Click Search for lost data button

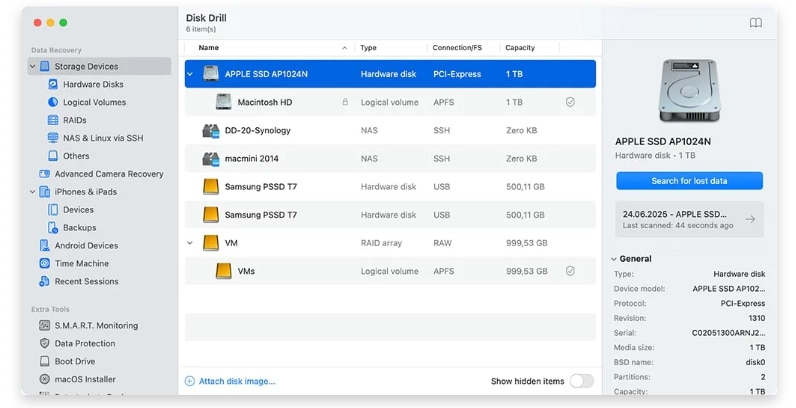coord(689,181)
